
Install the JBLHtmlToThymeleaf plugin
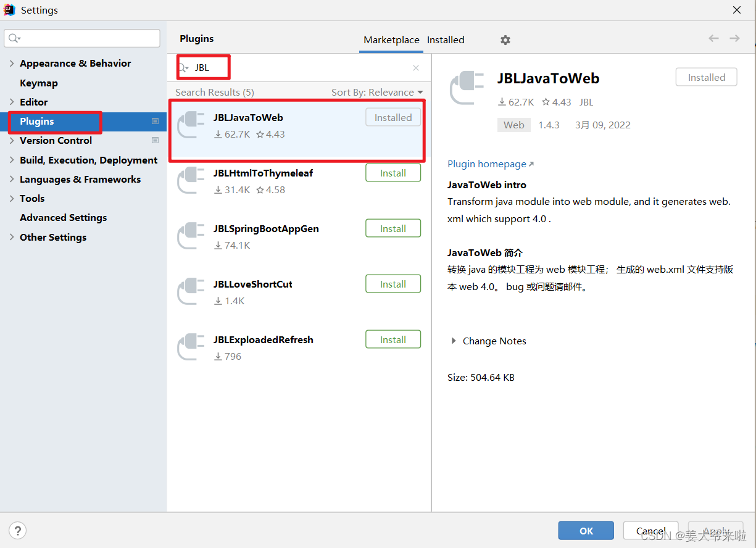click(393, 173)
